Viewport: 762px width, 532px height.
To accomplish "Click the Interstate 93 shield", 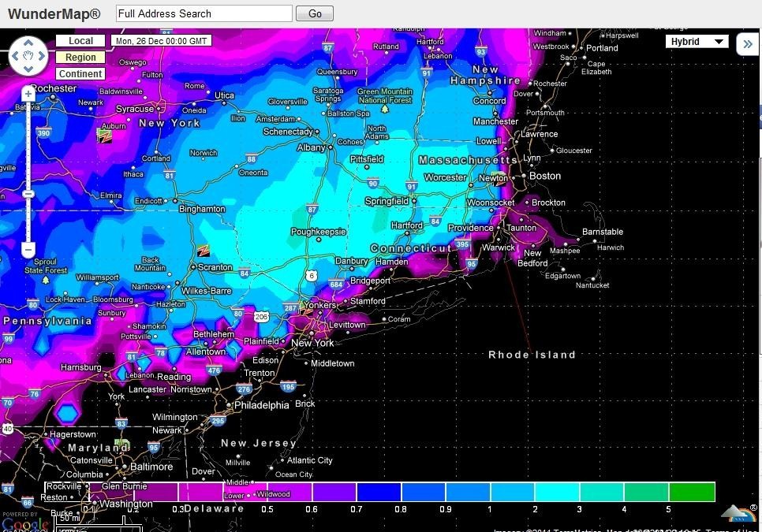I will pos(480,51).
